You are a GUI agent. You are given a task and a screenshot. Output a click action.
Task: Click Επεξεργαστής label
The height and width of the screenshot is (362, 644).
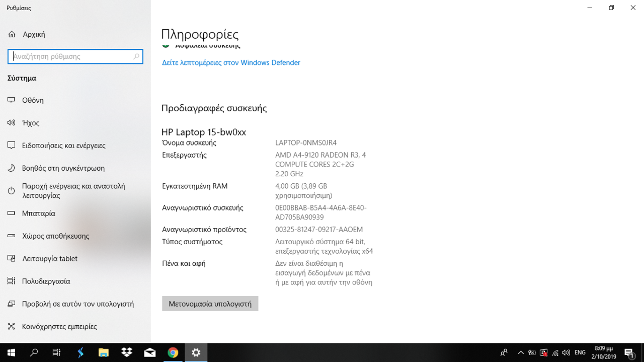tap(184, 155)
